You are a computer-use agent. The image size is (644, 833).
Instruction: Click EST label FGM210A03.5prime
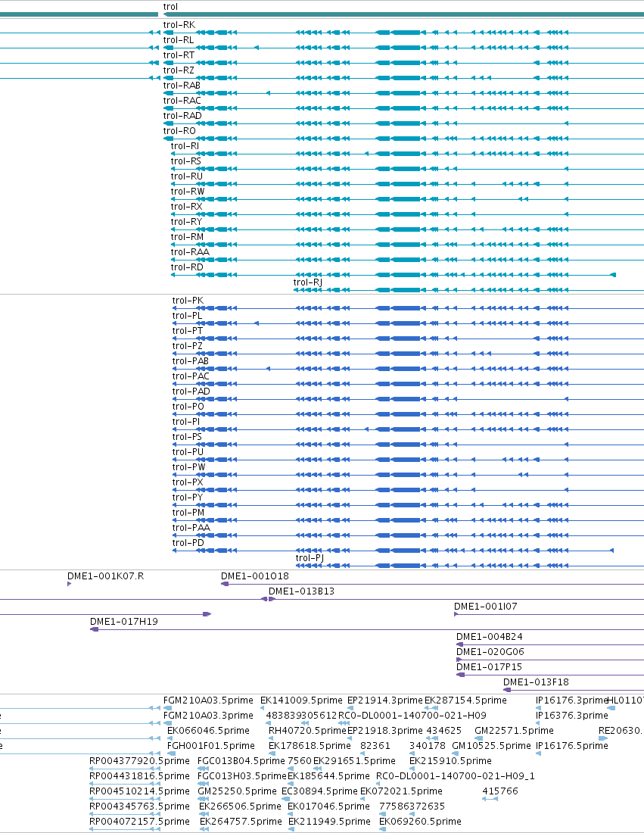[x=208, y=700]
